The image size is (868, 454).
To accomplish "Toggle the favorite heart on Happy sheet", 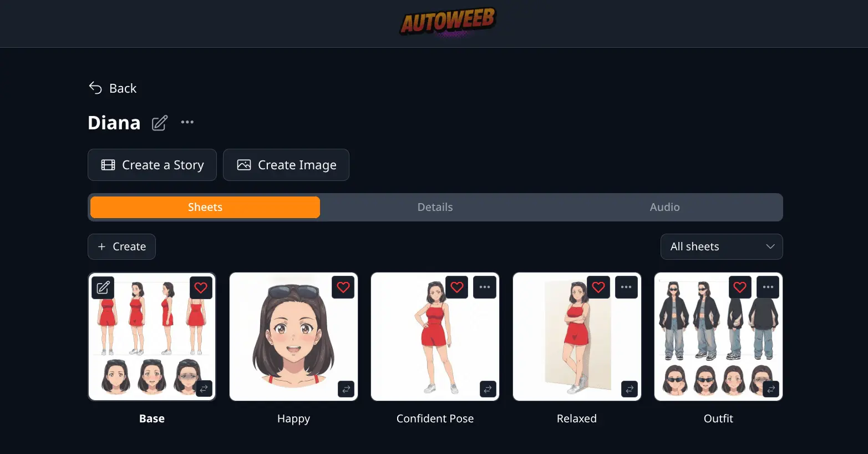I will [343, 287].
